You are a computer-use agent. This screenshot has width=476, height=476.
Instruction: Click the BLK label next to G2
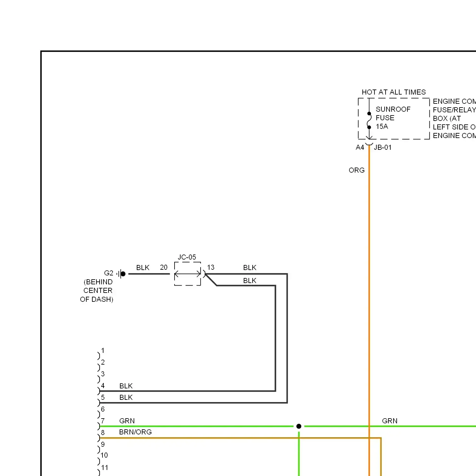tap(143, 268)
